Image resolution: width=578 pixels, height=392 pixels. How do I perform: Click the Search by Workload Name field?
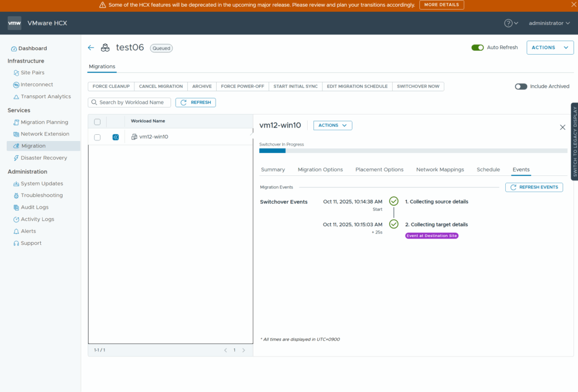click(x=131, y=103)
